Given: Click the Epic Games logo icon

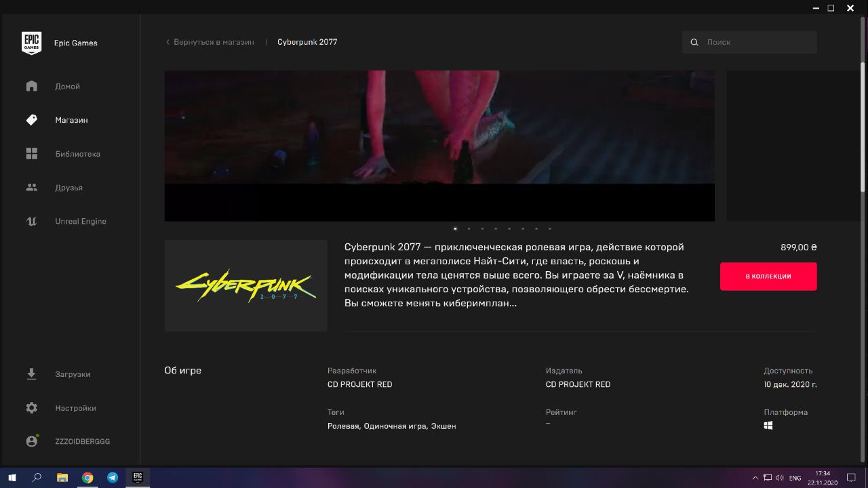Looking at the screenshot, I should 31,43.
